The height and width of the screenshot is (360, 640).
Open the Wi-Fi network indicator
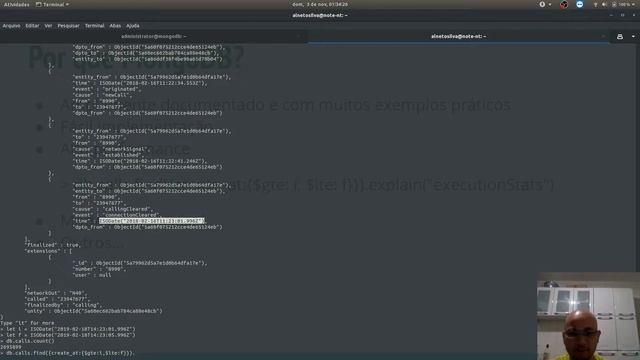pos(595,4)
